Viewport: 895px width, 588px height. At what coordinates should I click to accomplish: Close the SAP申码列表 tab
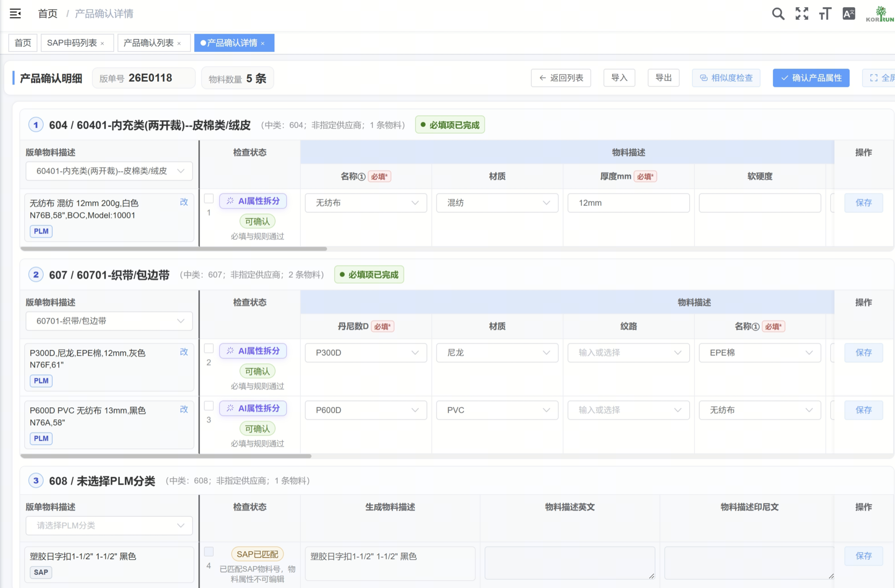point(102,43)
